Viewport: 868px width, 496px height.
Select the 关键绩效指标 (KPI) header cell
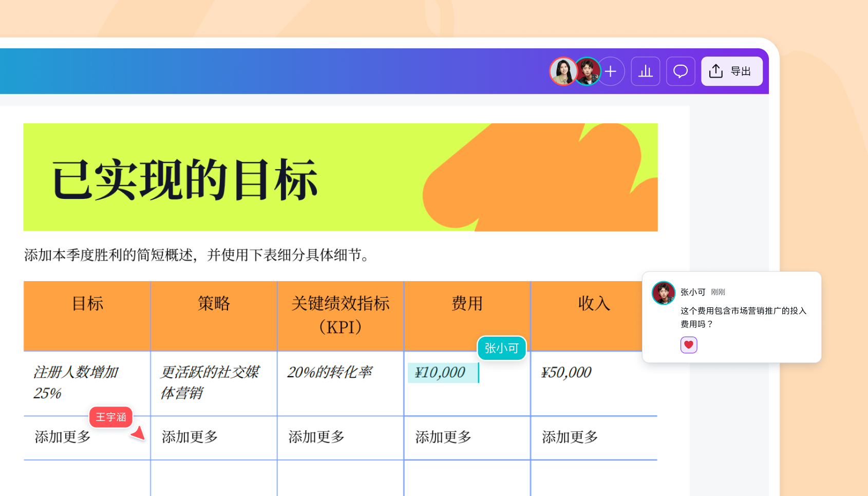click(x=341, y=316)
